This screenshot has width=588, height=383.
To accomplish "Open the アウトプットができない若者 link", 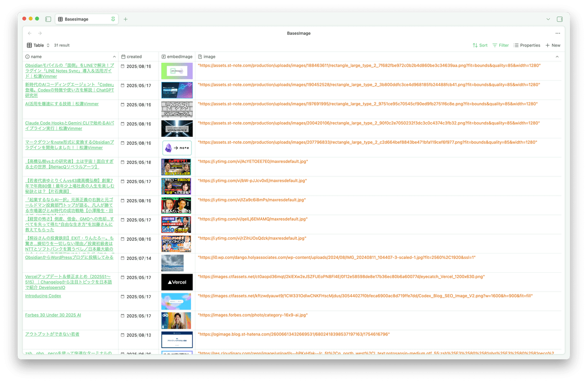I will 52,334.
